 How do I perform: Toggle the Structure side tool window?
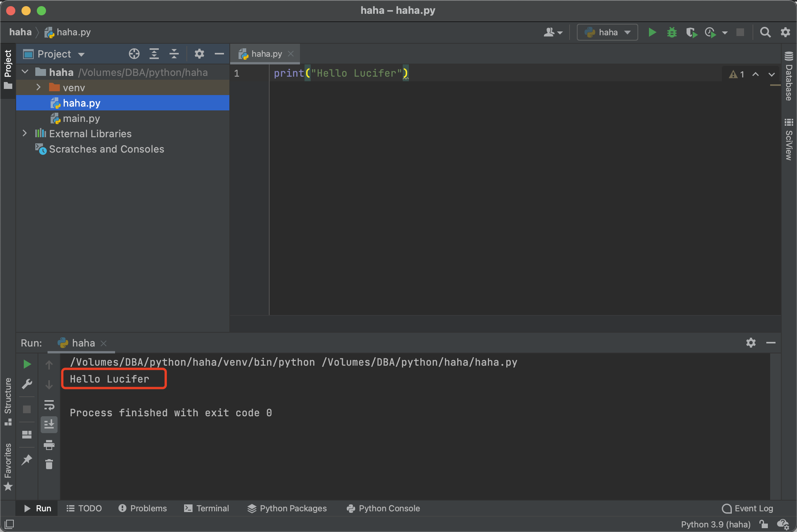(8, 401)
